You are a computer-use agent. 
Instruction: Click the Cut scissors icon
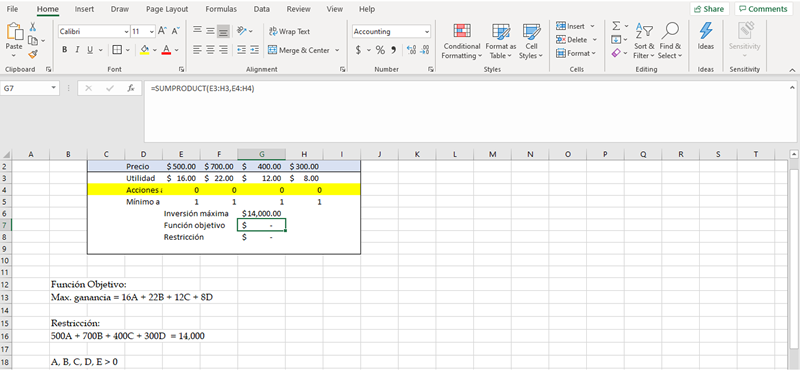[x=33, y=27]
